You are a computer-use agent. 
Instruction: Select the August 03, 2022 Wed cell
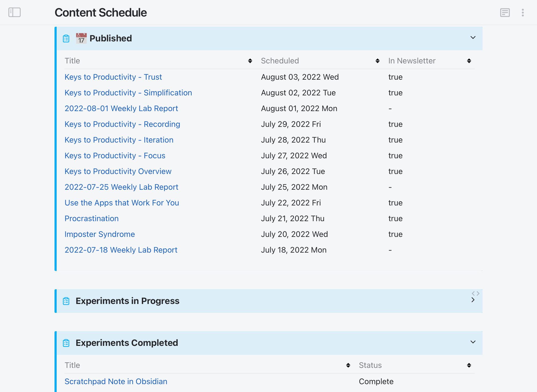click(300, 77)
